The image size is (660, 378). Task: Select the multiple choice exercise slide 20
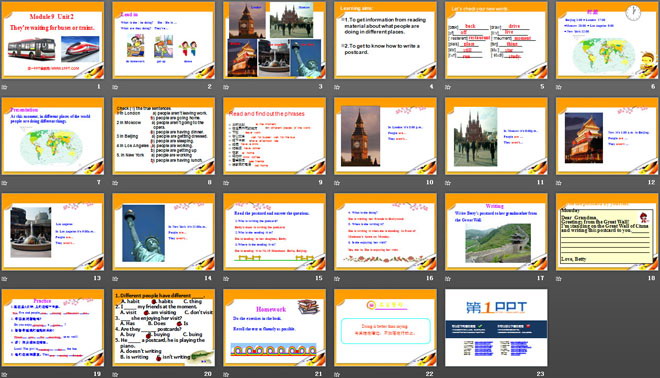[x=163, y=327]
